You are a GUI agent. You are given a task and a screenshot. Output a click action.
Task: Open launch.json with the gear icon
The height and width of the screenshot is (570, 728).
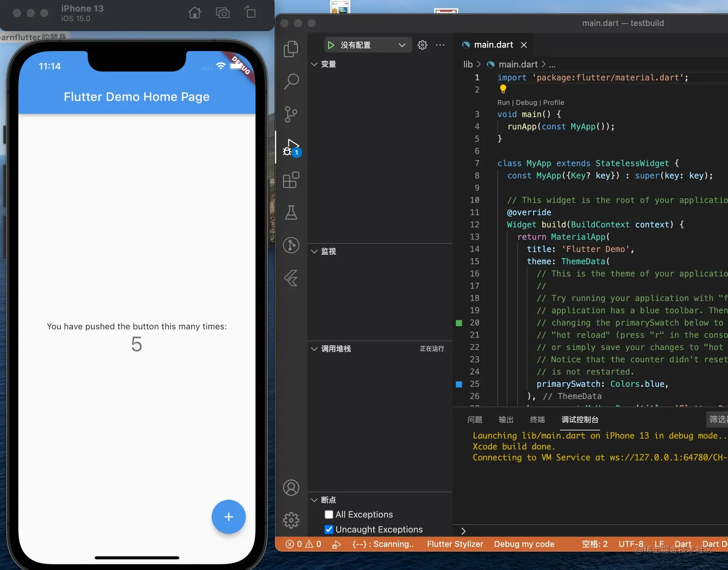coord(422,45)
